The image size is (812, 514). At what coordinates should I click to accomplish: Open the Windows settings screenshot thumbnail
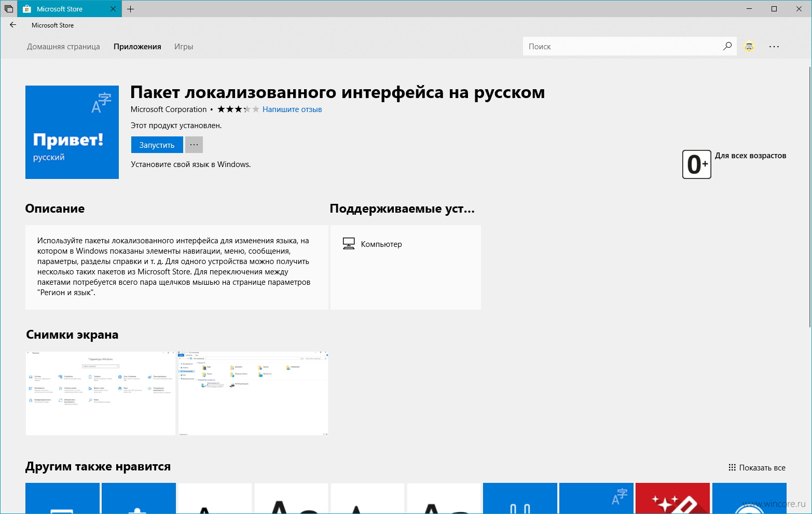[x=101, y=393]
